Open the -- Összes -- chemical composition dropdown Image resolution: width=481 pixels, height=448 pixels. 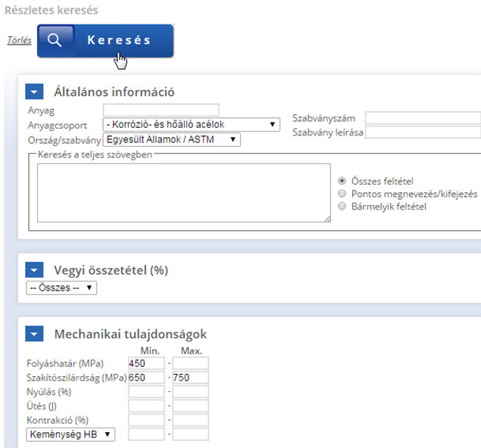(61, 288)
